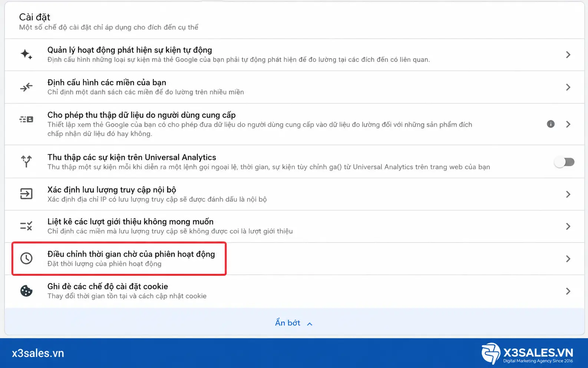Click the info icon beside user-provided data row
This screenshot has width=588, height=368.
551,124
